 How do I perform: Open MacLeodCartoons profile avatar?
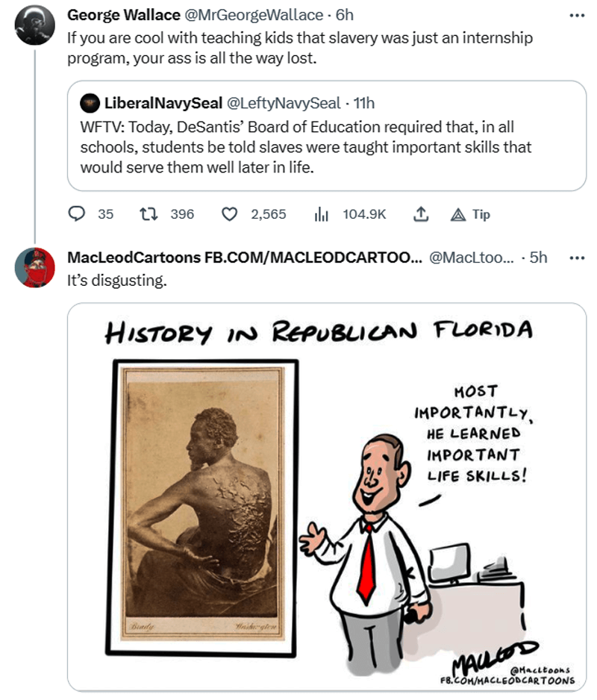point(35,267)
